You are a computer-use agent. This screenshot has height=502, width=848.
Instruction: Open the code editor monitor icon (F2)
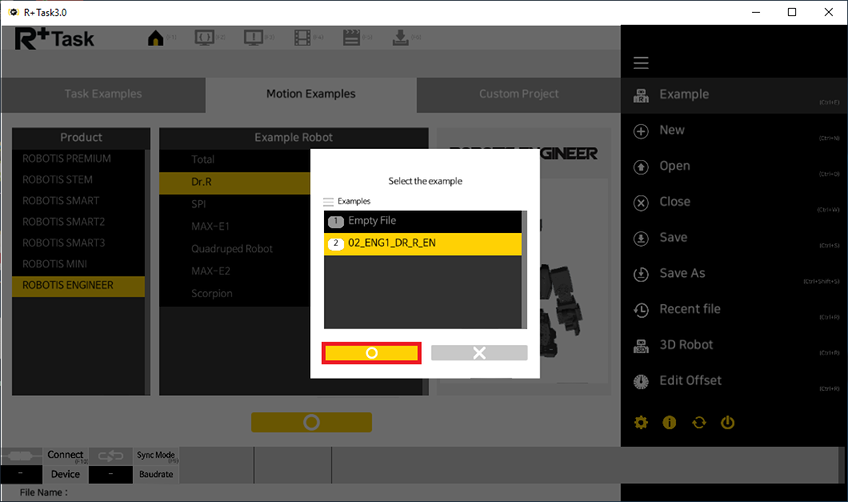[x=204, y=38]
